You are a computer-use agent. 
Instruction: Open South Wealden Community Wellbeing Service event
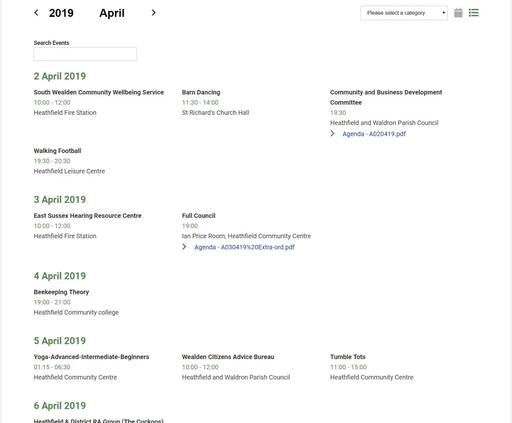point(99,92)
